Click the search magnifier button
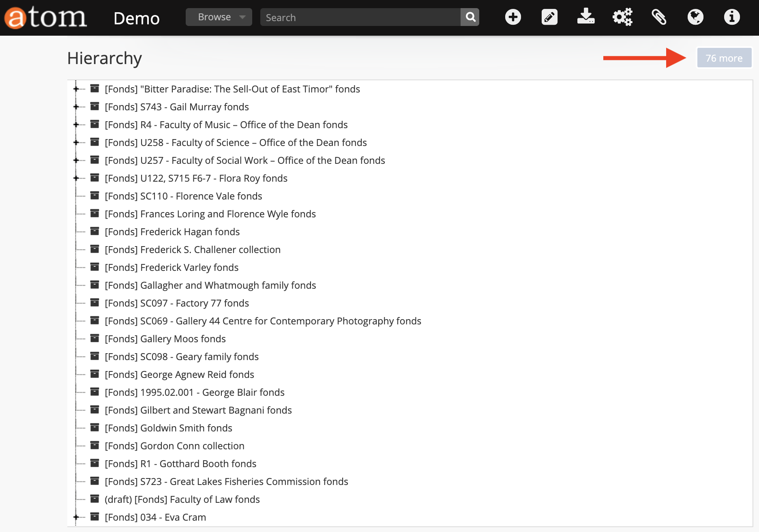The height and width of the screenshot is (532, 759). [x=470, y=17]
